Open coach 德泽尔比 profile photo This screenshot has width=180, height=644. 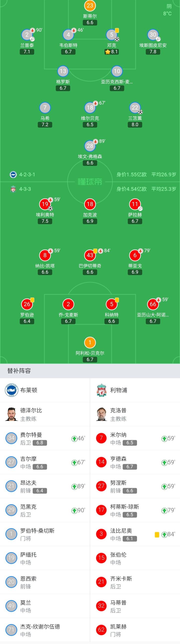11,414
